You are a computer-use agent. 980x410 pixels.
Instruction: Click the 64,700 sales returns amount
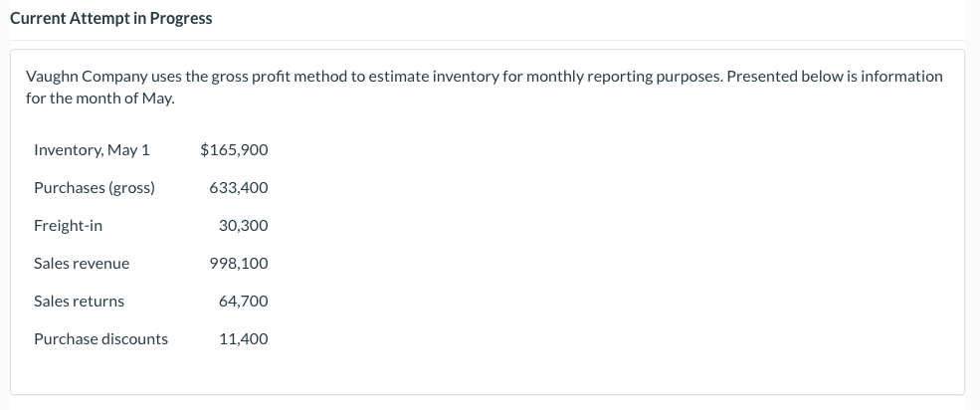tap(244, 302)
